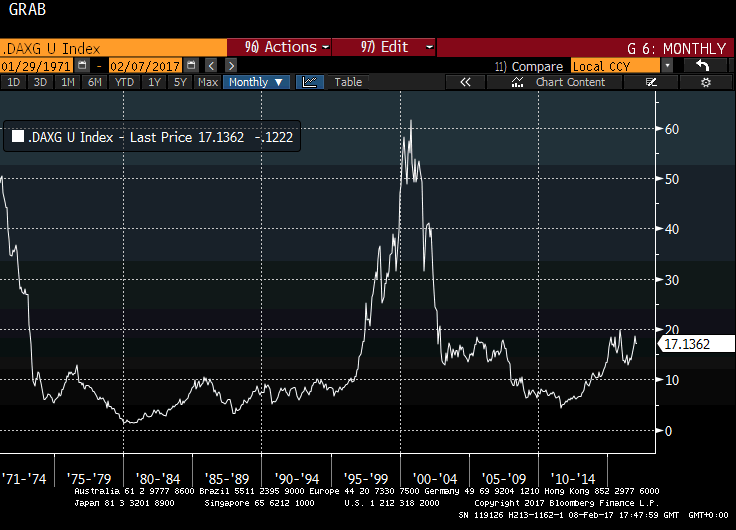Screen dimensions: 736x530
Task: Expand the Monthly periodicity dropdown
Action: pos(256,82)
